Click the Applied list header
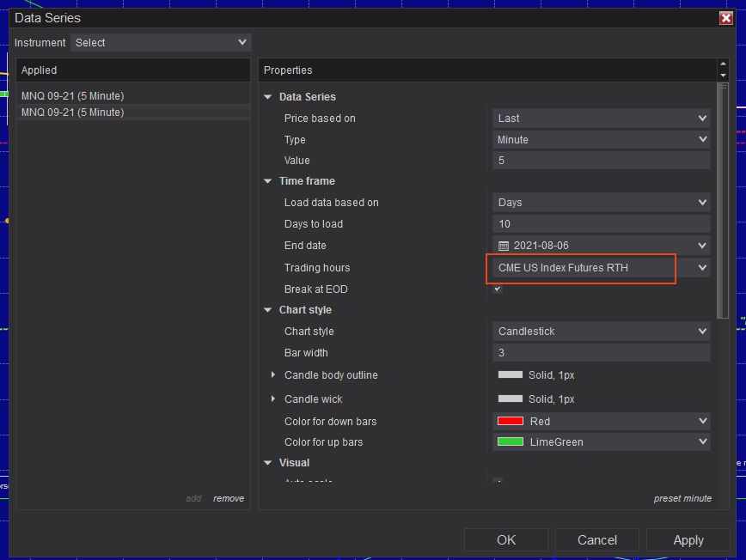The image size is (746, 560). click(x=133, y=70)
